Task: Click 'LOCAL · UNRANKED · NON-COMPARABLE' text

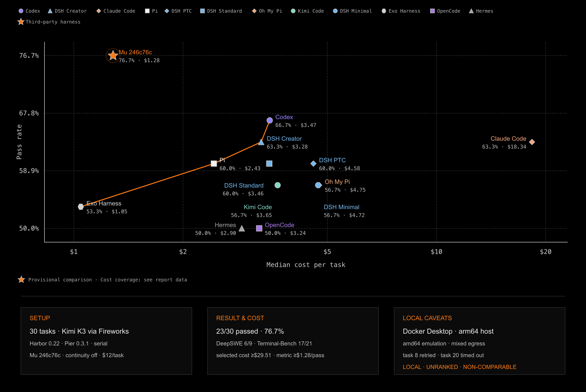Action: click(x=460, y=367)
